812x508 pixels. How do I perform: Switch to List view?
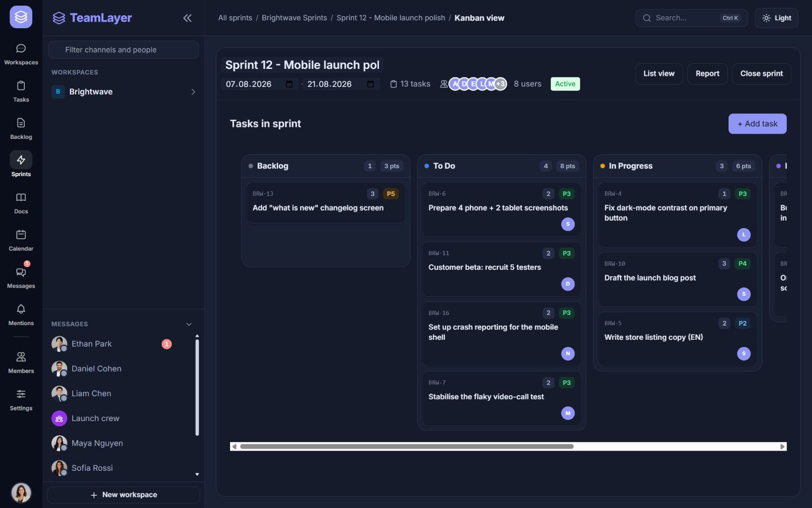click(x=659, y=73)
